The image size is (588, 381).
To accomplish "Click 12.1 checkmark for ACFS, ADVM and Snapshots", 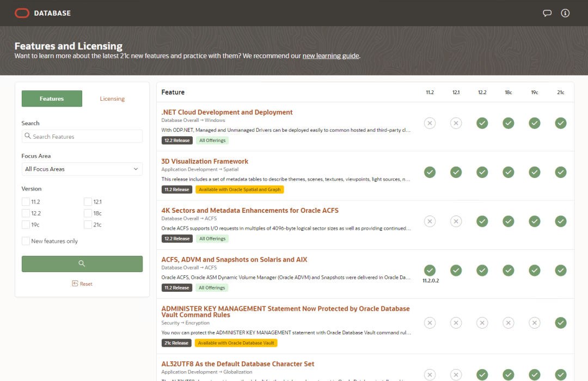I will (456, 271).
